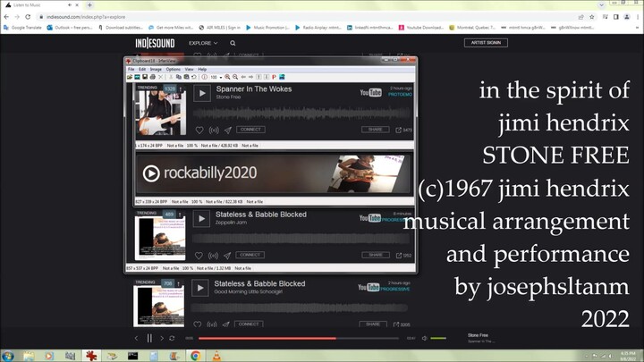Expand the EXPLORE dropdown menu
This screenshot has width=644, height=362.
(x=203, y=43)
